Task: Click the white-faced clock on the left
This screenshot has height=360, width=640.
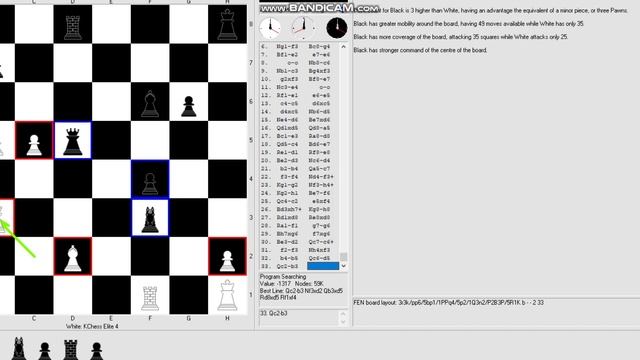Action: [x=270, y=29]
